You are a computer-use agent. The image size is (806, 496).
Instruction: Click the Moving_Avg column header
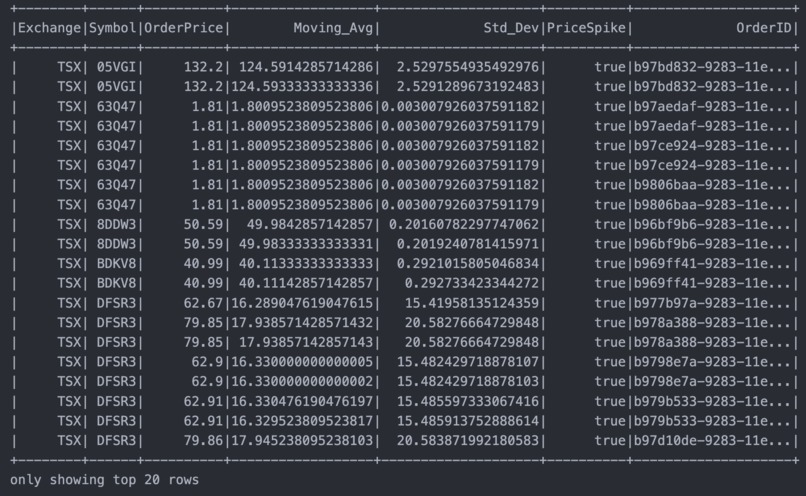coord(333,28)
